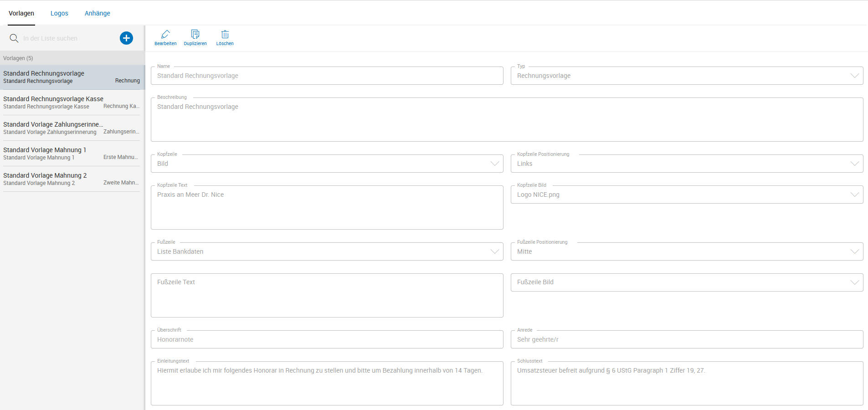Viewport: 868px width, 410px height.
Task: Open the Fußzeile Bild dropdown
Action: pyautogui.click(x=854, y=282)
